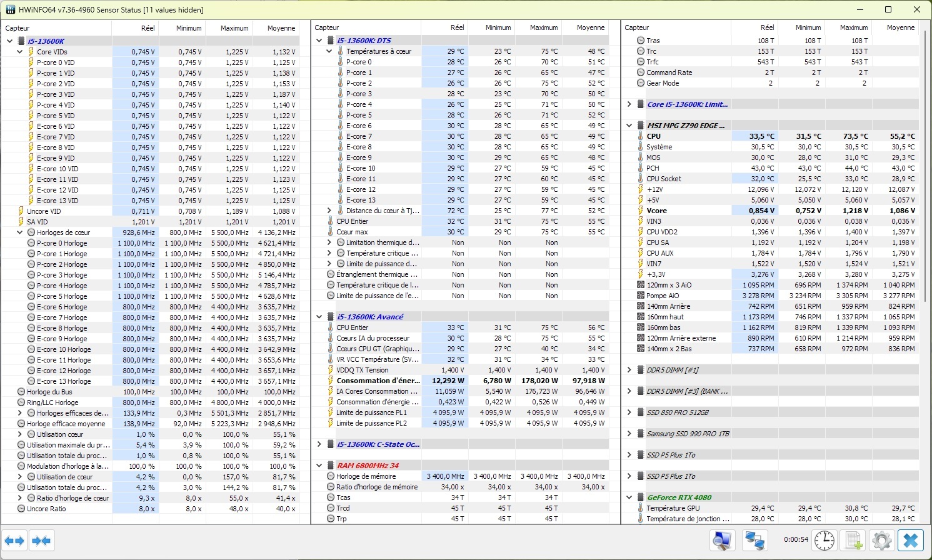Open the monitor with magnifier icon
This screenshot has width=932, height=560.
pos(722,541)
